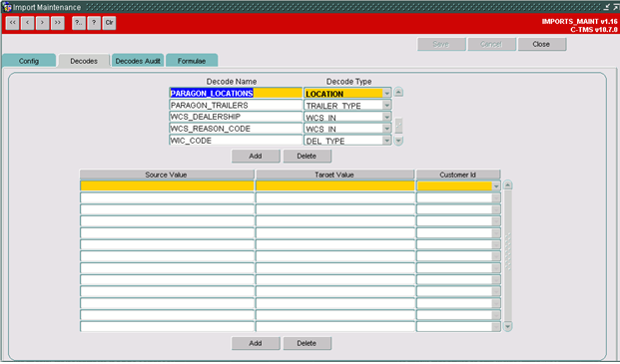This screenshot has width=620, height=364.
Task: Select the PARAGON_TRAILERS decode name
Action: [236, 105]
